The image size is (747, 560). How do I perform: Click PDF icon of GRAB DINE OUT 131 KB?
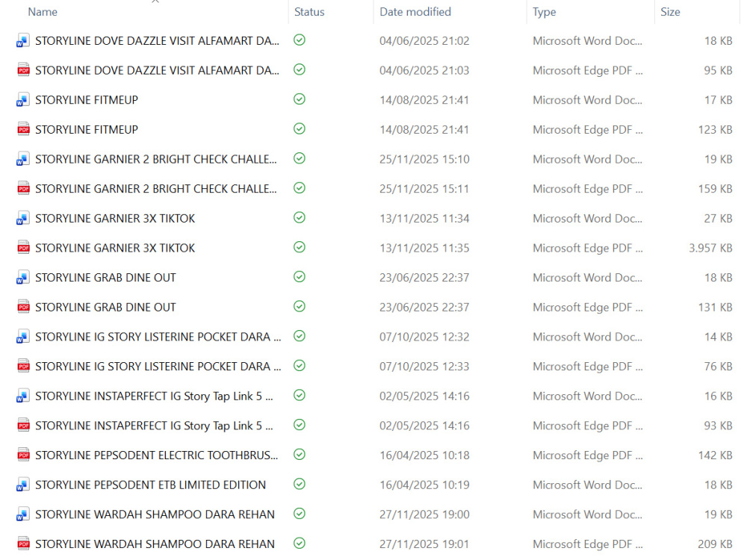coord(23,307)
